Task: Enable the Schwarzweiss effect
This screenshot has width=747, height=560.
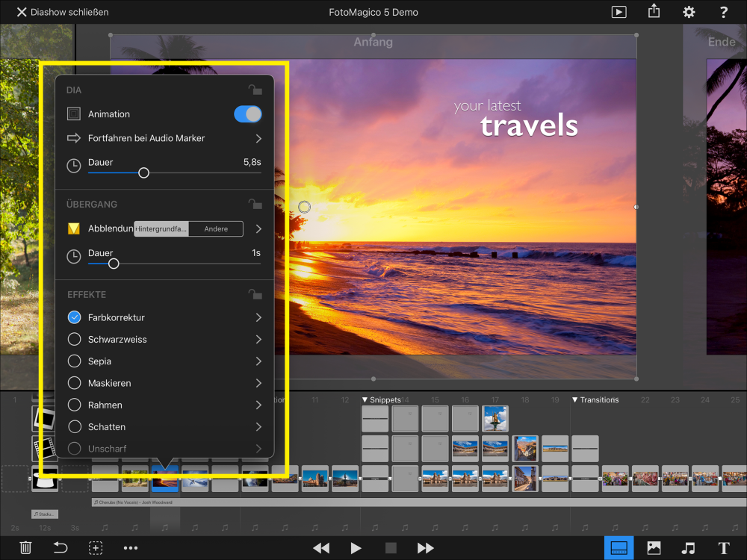Action: [x=75, y=340]
